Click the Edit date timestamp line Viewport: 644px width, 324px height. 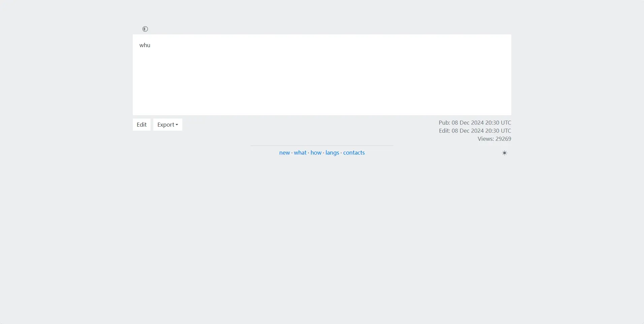tap(475, 131)
